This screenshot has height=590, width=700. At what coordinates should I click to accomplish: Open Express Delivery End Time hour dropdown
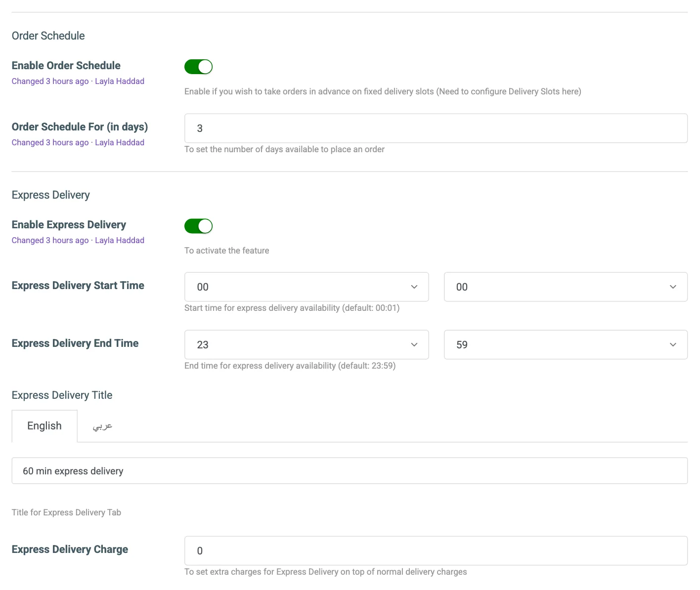pyautogui.click(x=306, y=344)
